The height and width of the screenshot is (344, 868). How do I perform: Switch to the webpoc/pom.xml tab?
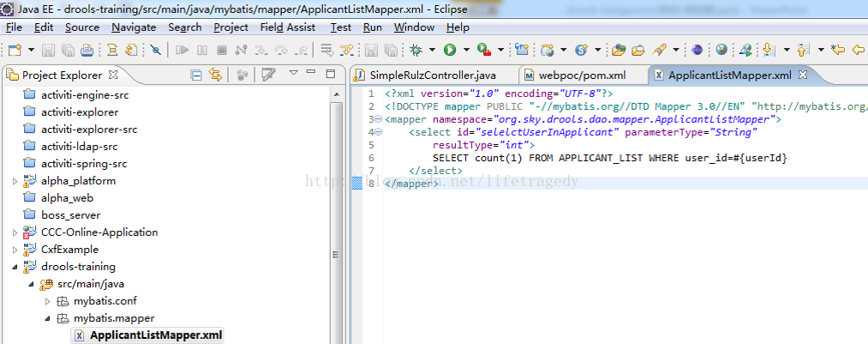click(x=583, y=75)
